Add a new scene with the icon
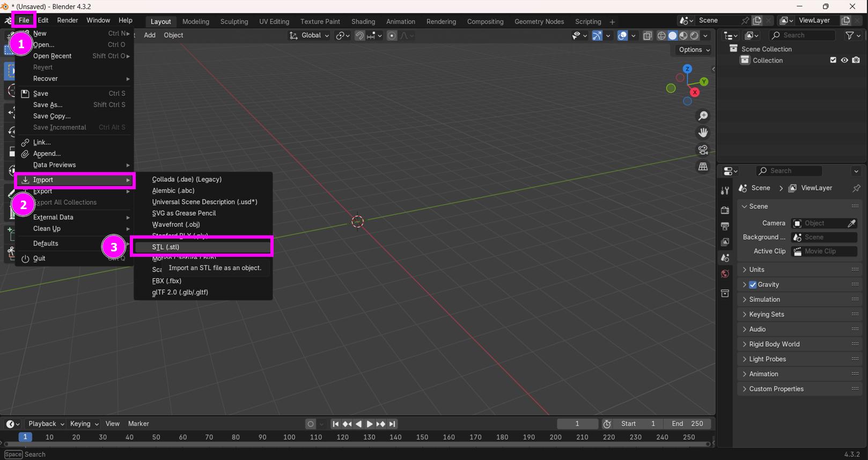 (757, 20)
